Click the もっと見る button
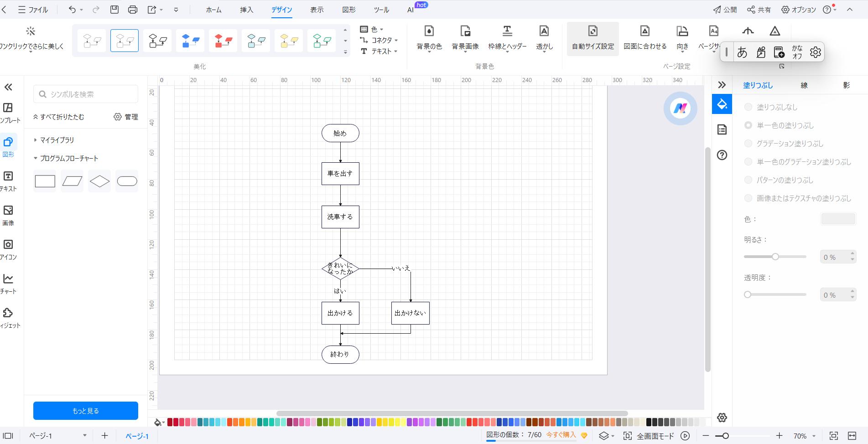This screenshot has height=444, width=868. [x=86, y=411]
